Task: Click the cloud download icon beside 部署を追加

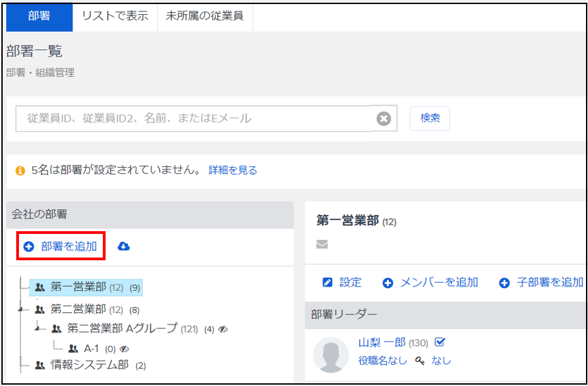Action: pos(124,246)
